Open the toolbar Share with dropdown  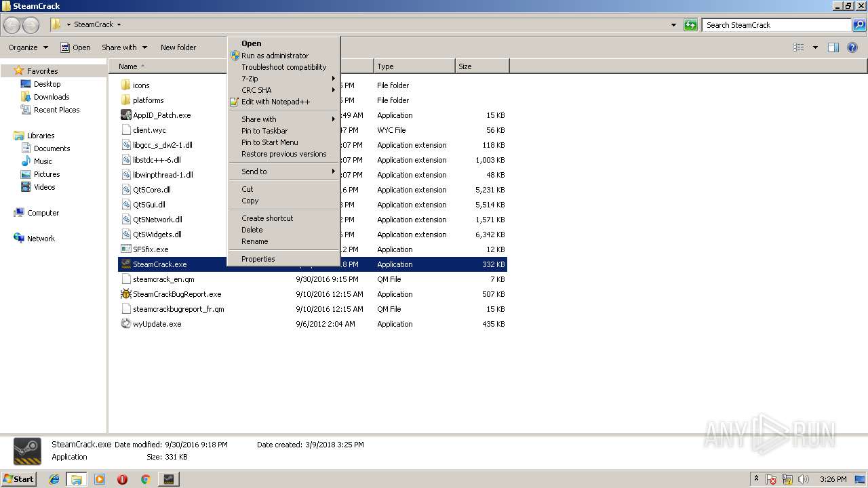click(124, 47)
